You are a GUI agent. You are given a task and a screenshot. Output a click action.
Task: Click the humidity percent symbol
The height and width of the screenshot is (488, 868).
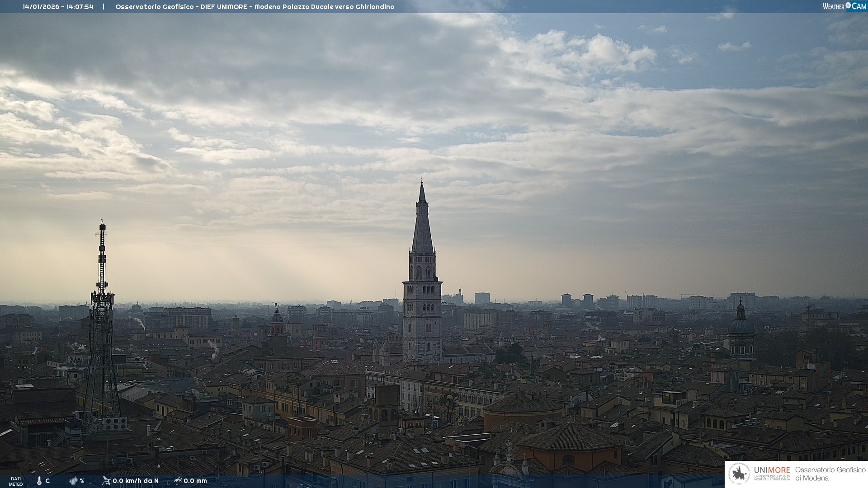click(x=82, y=481)
